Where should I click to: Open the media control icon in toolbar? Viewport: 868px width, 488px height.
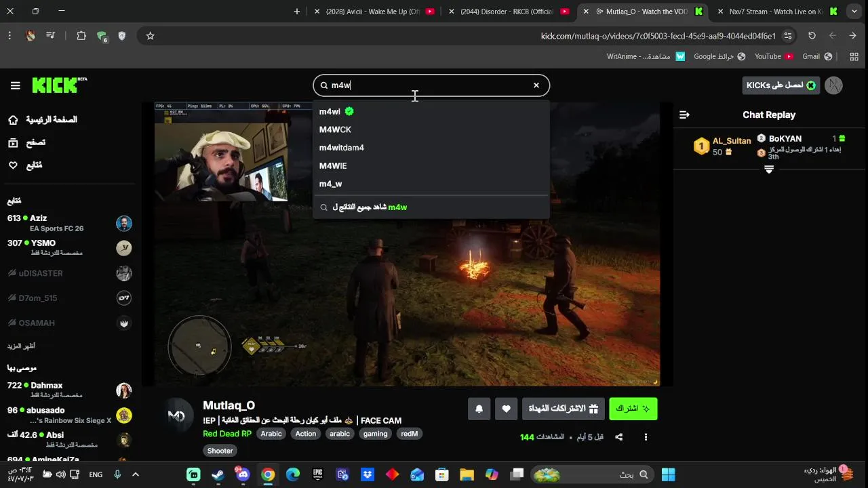50,36
